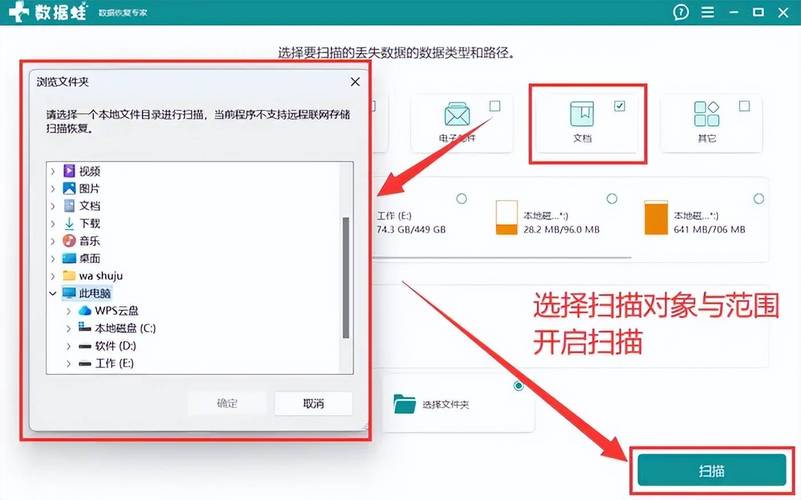Click the 28.2 MB/96.0 MB disk icon
801x500 pixels.
(507, 218)
